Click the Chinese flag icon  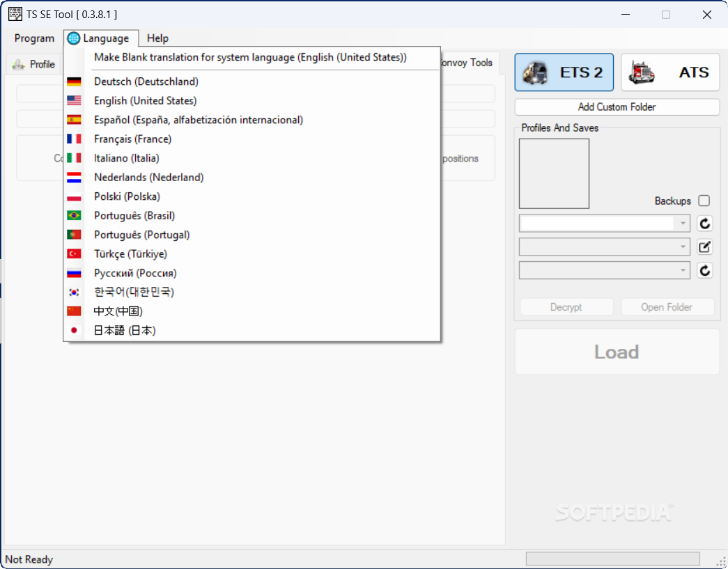(x=74, y=311)
